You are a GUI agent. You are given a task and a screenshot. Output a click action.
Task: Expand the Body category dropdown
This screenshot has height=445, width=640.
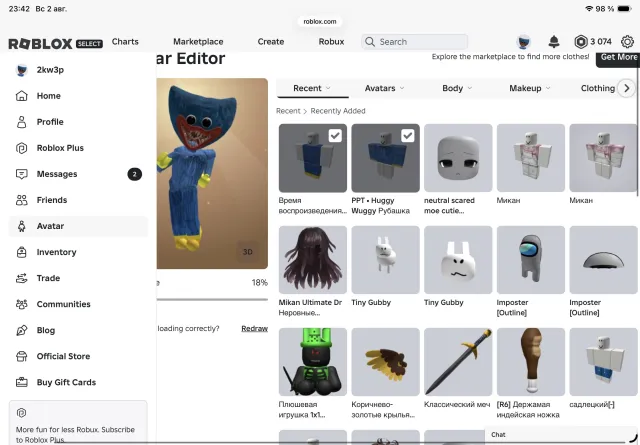point(457,88)
